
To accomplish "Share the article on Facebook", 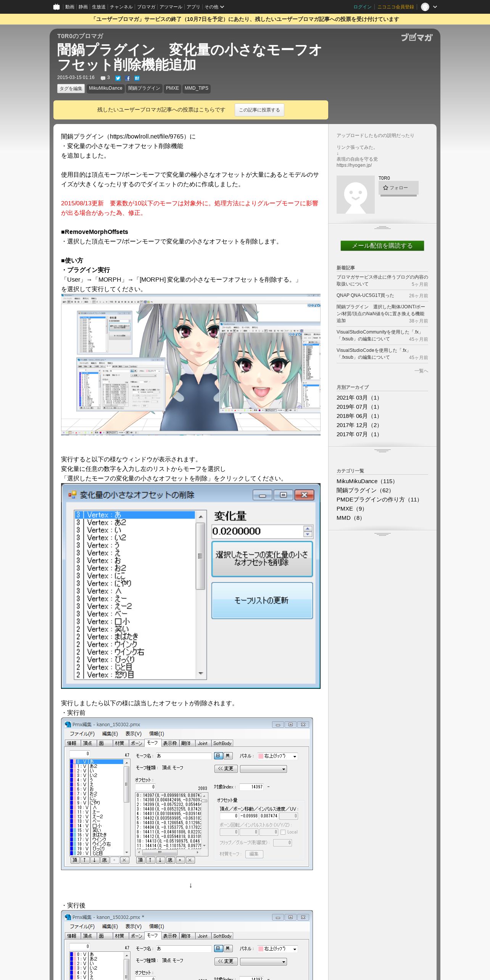I will click(127, 78).
